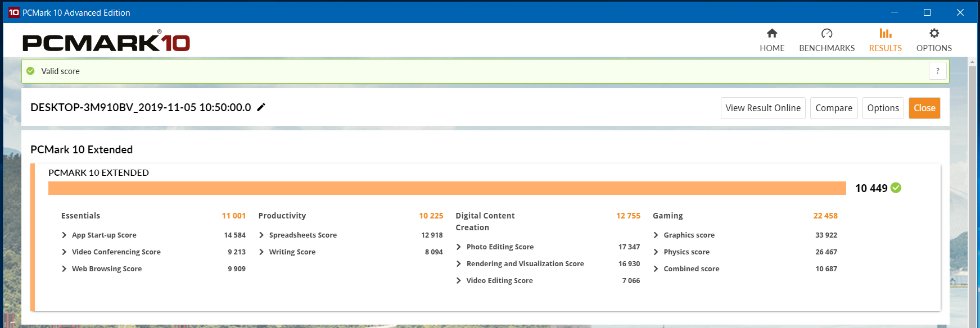Click the overall score 10 449
This screenshot has height=328, width=980.
click(871, 188)
